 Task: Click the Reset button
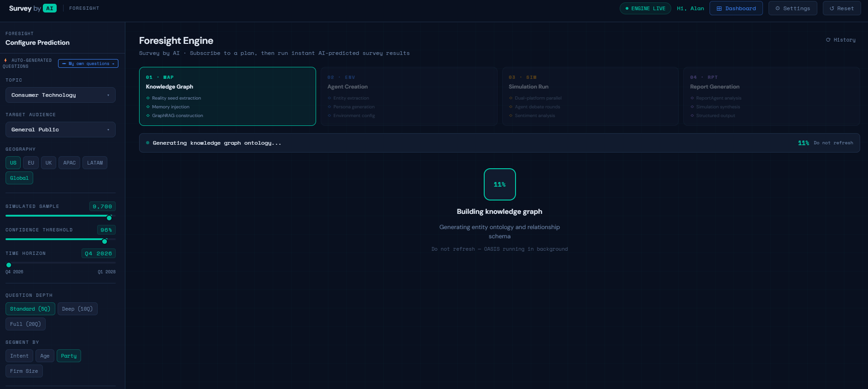tap(841, 8)
